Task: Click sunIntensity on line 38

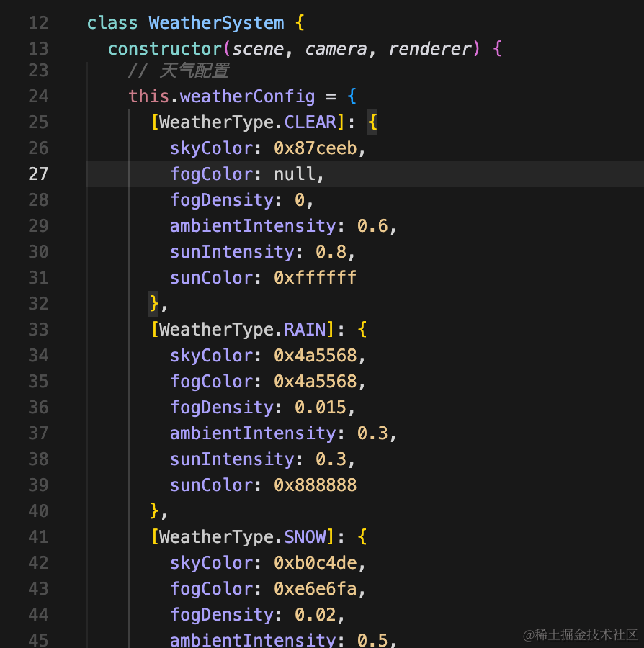Action: tap(232, 459)
